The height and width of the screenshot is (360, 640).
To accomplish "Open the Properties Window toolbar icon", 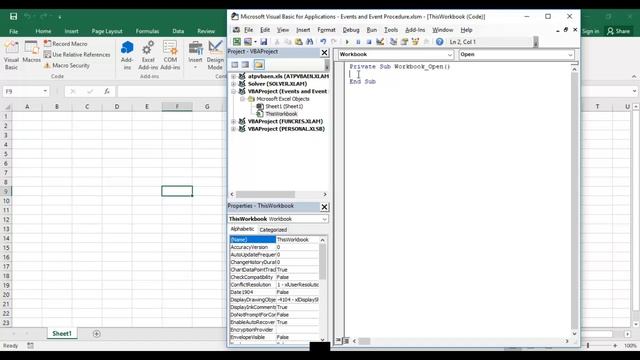I will click(404, 42).
